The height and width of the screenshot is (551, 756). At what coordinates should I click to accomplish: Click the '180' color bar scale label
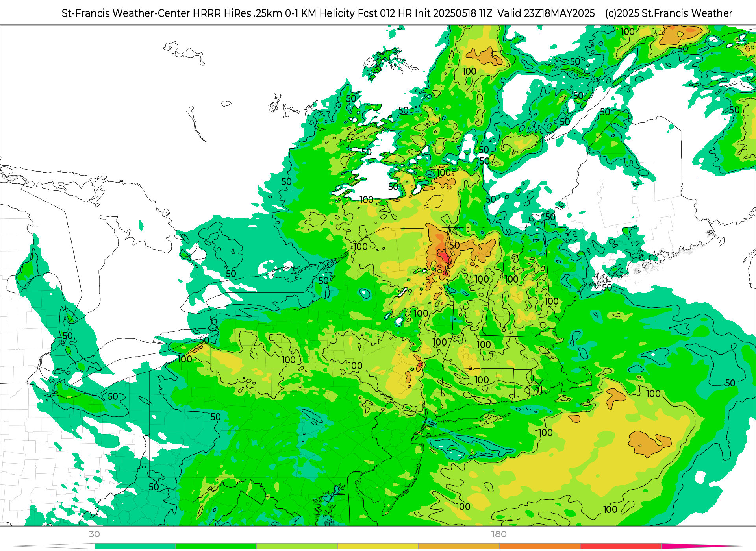[x=499, y=534]
